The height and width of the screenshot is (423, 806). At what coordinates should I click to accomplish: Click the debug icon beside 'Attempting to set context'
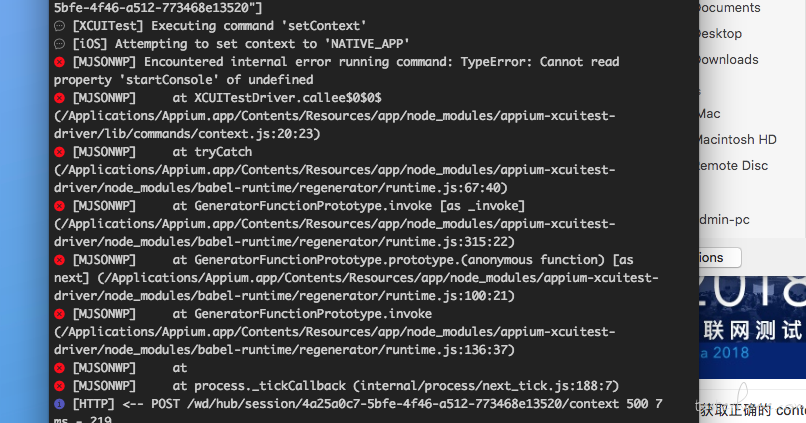60,44
